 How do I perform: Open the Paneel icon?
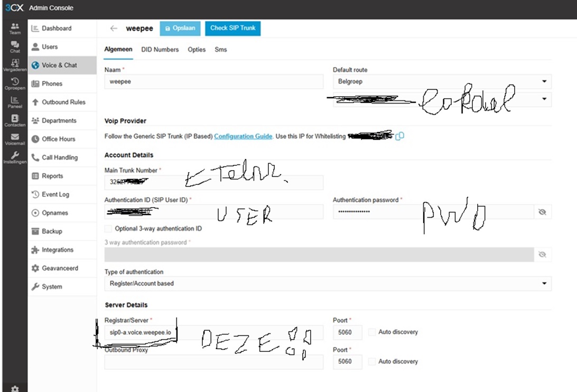point(15,102)
